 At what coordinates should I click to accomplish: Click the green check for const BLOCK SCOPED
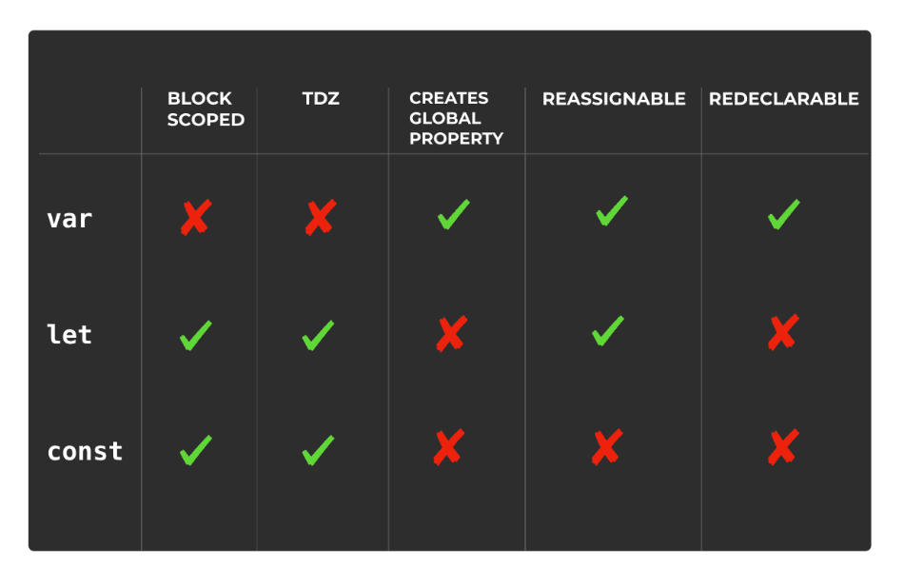(195, 450)
